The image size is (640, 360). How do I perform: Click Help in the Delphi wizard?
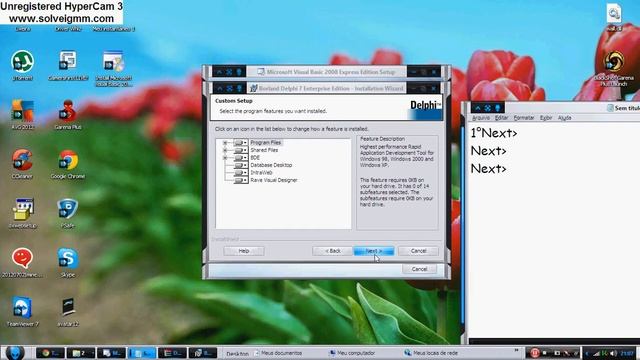pos(244,251)
